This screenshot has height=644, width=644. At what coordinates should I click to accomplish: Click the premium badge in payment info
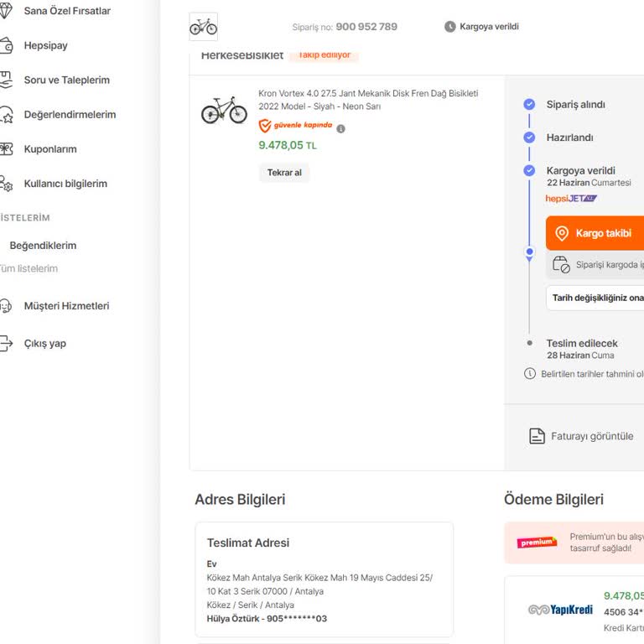[x=537, y=543]
